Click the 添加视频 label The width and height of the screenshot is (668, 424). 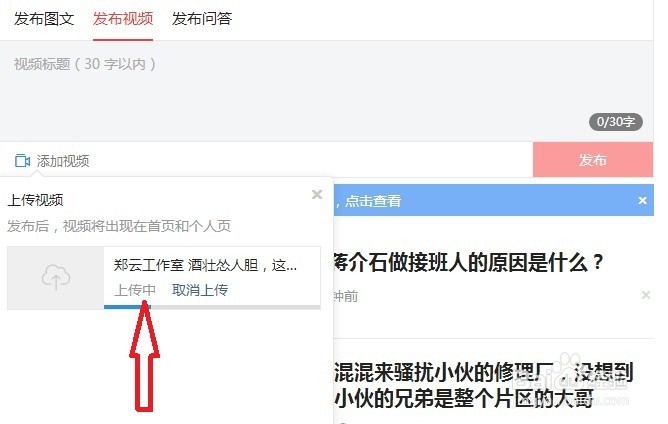click(x=63, y=161)
